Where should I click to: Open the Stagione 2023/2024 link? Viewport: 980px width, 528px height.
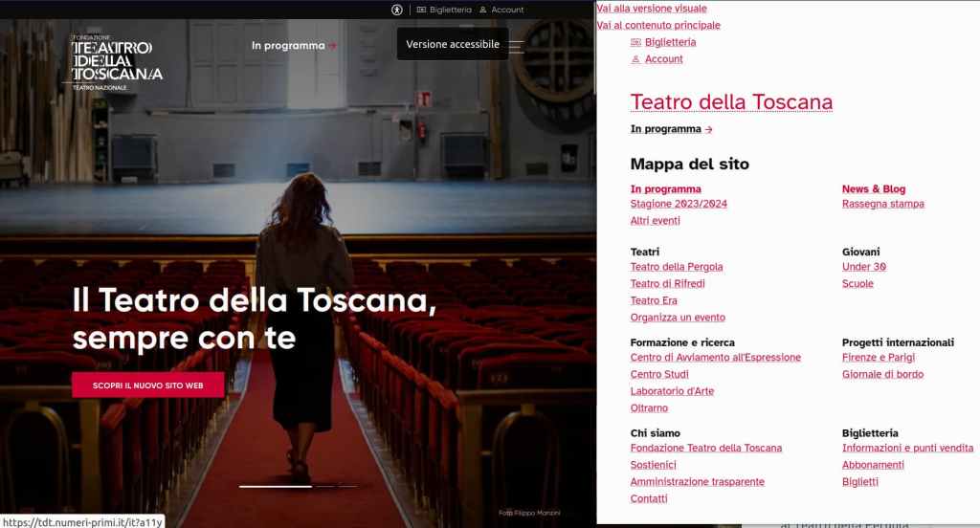679,204
